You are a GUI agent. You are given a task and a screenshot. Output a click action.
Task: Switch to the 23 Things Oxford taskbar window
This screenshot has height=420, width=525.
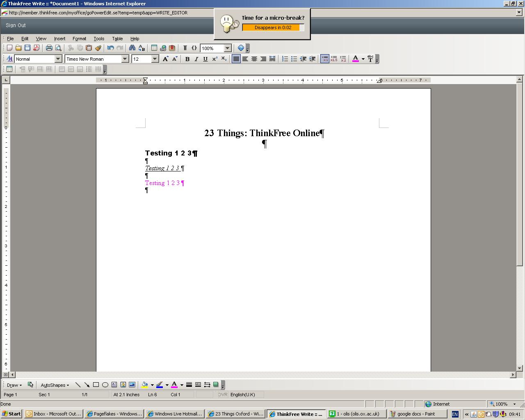(235, 414)
